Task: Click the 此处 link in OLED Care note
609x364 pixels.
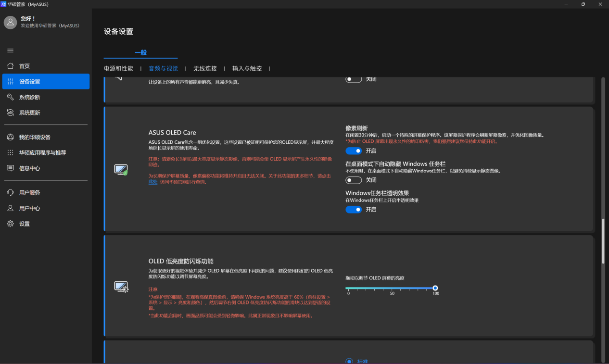Action: [x=152, y=182]
